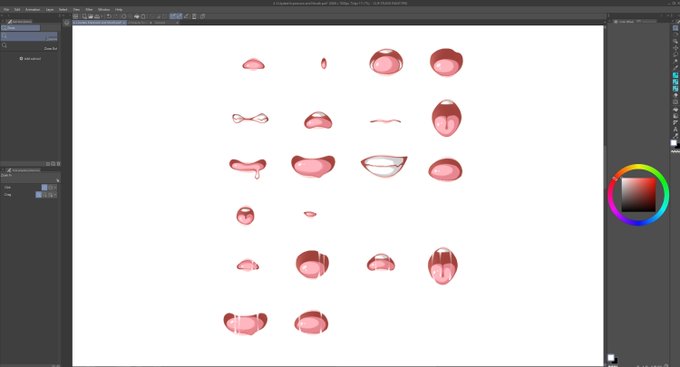Click the Save icon in the command bar

click(97, 16)
